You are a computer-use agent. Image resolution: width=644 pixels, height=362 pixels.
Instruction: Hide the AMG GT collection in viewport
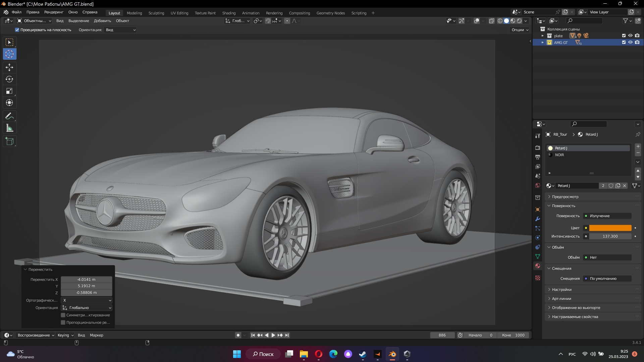tap(630, 43)
